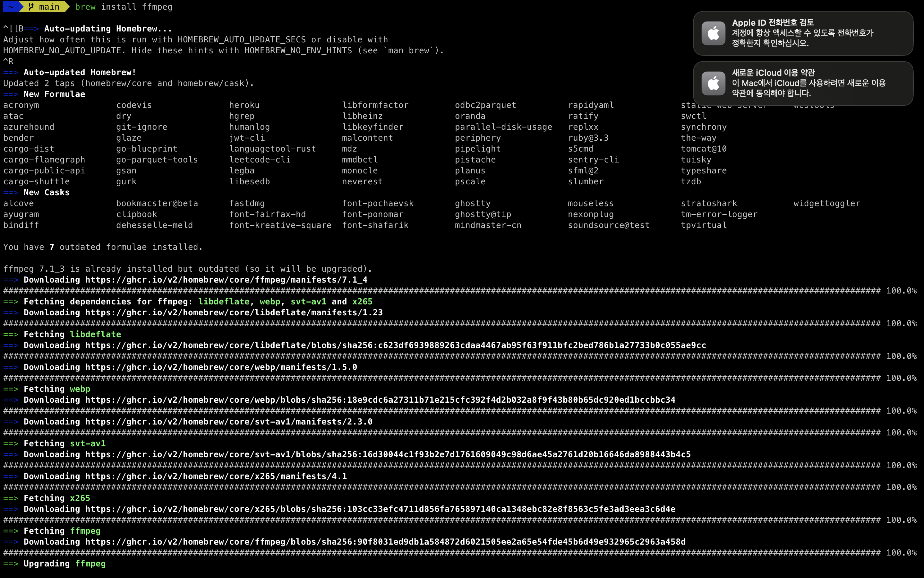Click the 'bookmacster@beta' cask name

(x=157, y=203)
